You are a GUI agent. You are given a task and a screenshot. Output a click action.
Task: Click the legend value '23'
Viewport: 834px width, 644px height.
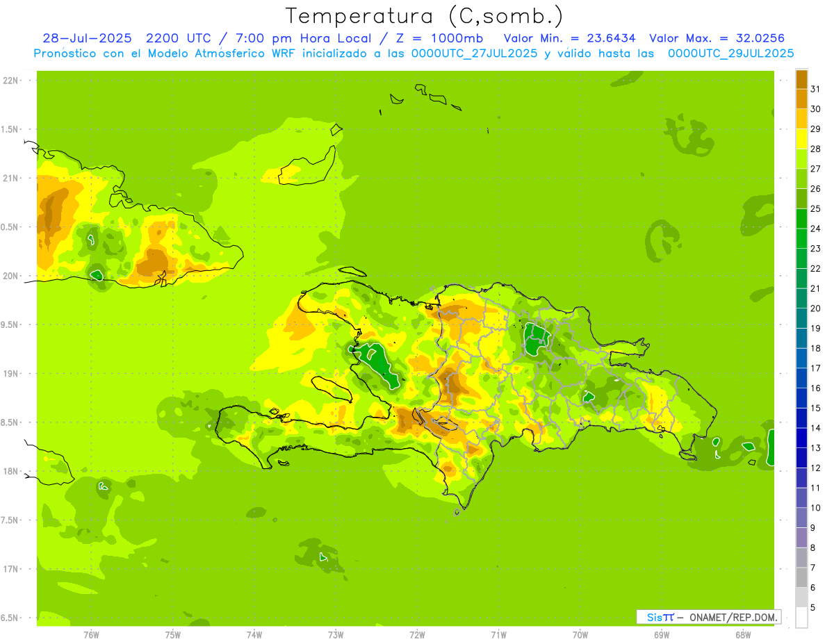pyautogui.click(x=815, y=249)
